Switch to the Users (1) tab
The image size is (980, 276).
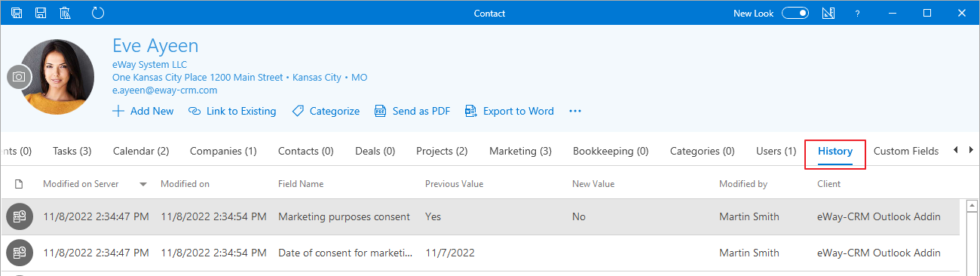coord(776,152)
